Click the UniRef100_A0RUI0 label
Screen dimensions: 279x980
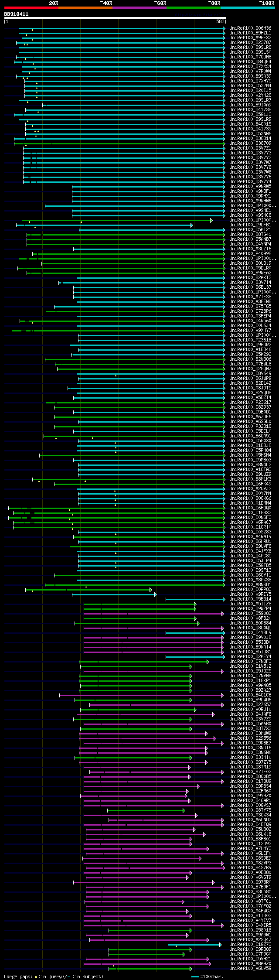pyautogui.click(x=250, y=709)
